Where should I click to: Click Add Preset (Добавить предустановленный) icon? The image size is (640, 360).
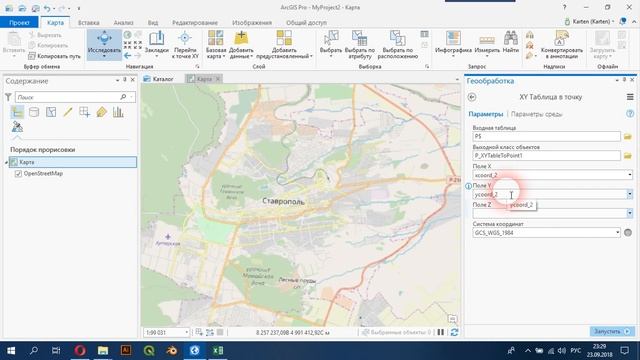pos(284,38)
